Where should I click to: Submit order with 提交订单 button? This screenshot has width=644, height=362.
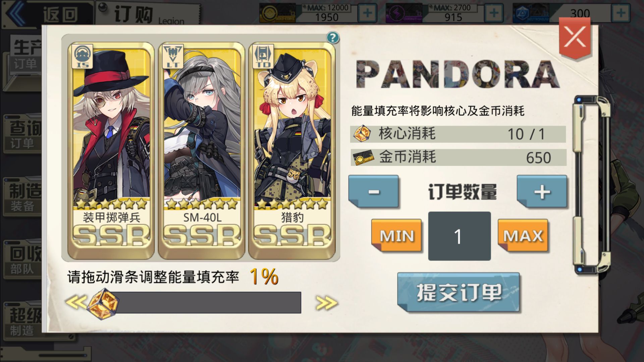click(459, 293)
